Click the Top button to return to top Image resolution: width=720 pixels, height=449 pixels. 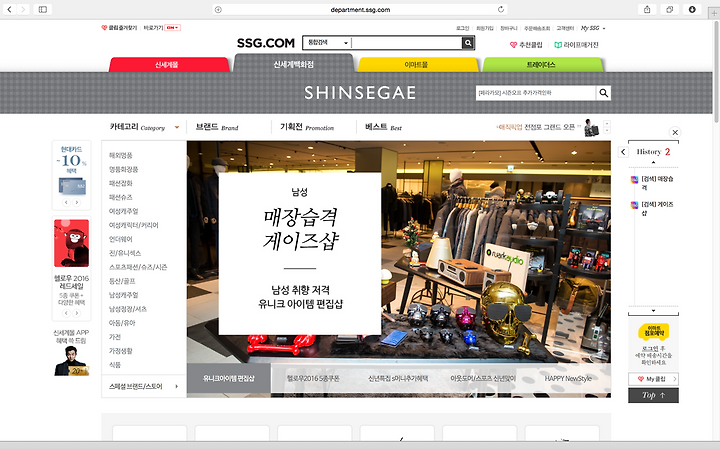tap(653, 395)
